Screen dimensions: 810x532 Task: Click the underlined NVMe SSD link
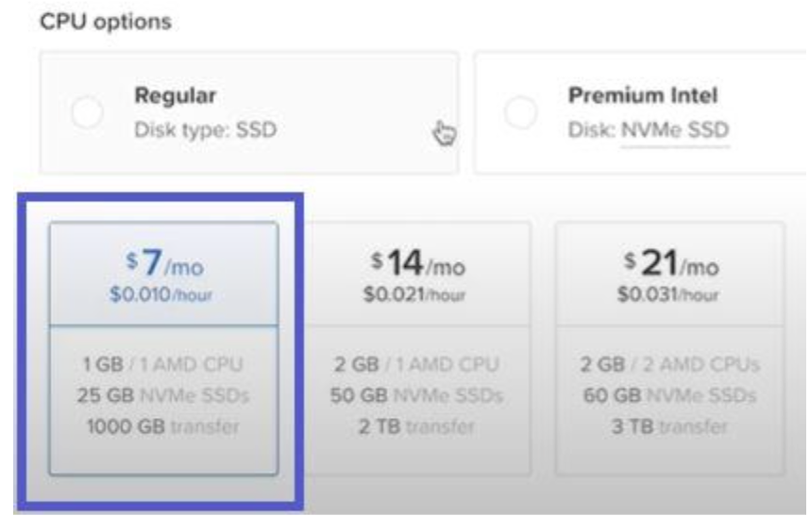coord(675,130)
